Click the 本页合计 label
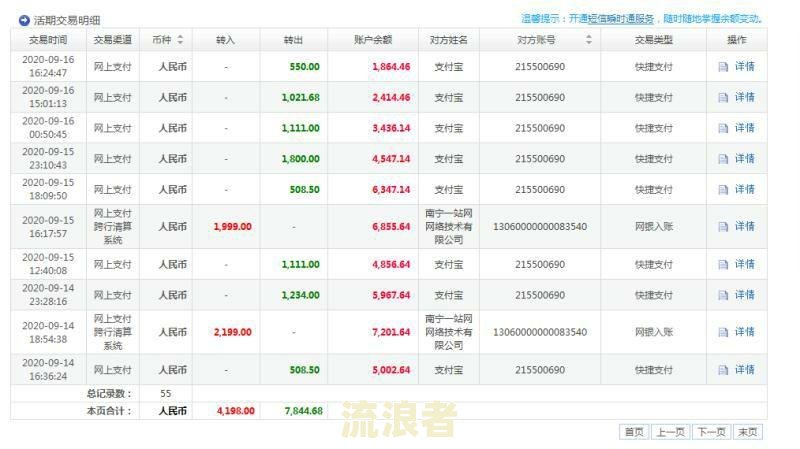 pos(109,411)
